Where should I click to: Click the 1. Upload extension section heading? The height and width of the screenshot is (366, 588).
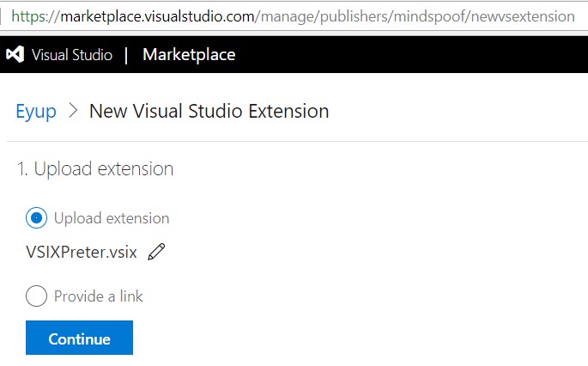95,168
